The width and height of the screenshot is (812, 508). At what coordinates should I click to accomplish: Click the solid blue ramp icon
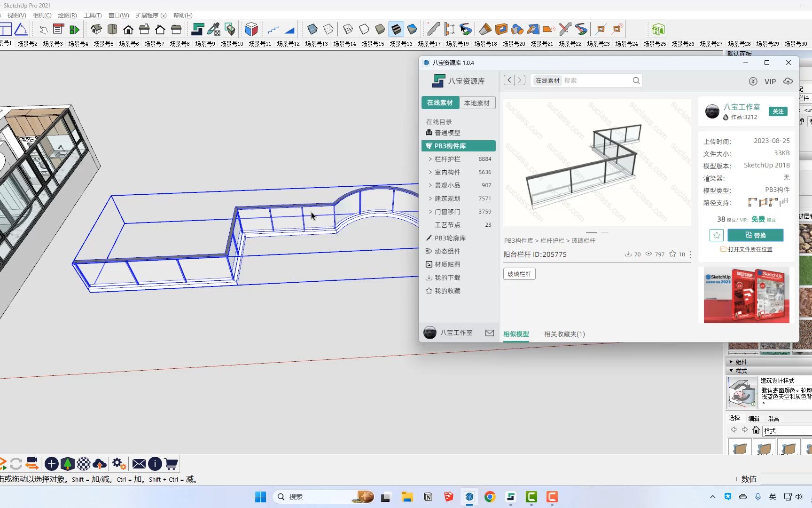(289, 30)
